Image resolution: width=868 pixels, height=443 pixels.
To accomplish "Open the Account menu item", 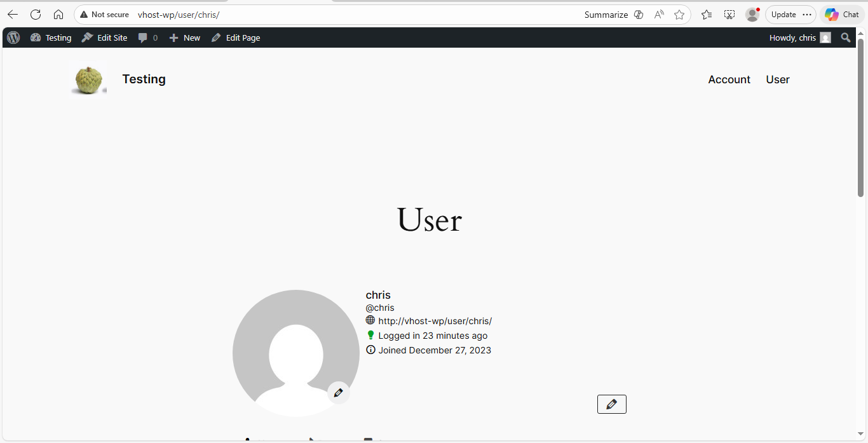I will pos(729,79).
